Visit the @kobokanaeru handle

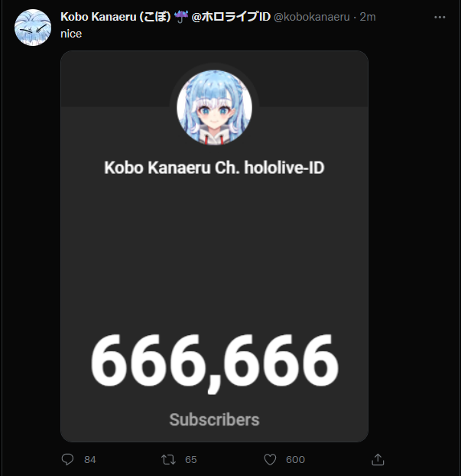(311, 17)
